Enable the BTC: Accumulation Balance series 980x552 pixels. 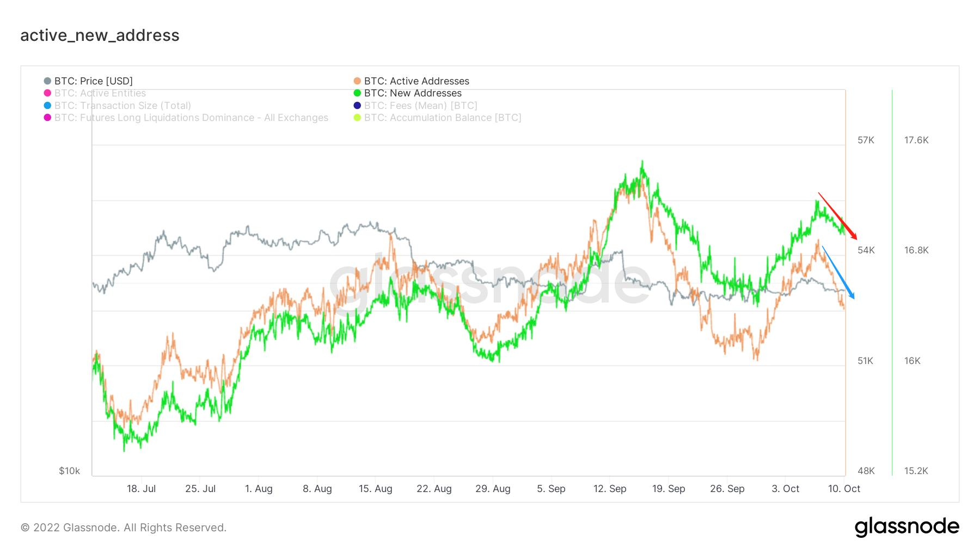[442, 118]
